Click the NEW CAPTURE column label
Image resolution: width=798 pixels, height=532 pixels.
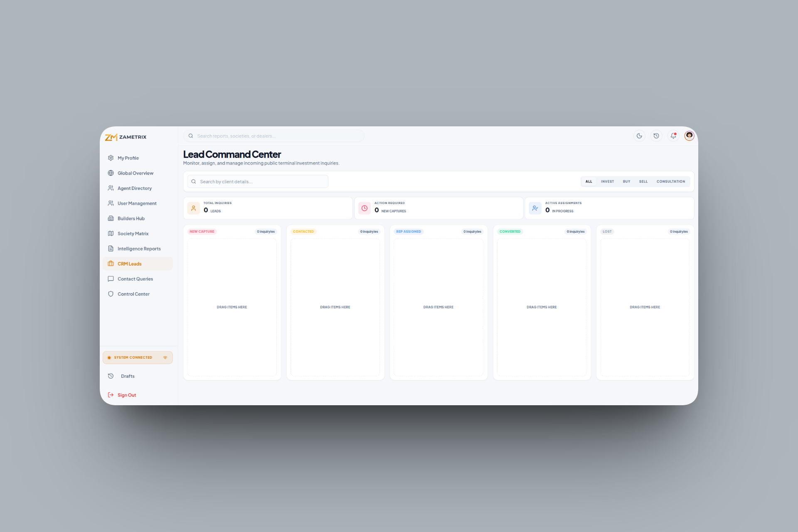202,232
